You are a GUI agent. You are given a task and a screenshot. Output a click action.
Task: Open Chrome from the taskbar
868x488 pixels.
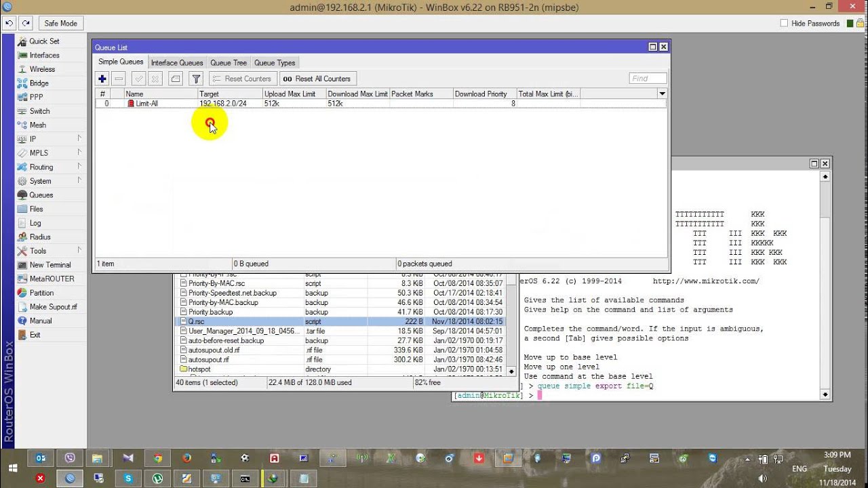point(157,458)
